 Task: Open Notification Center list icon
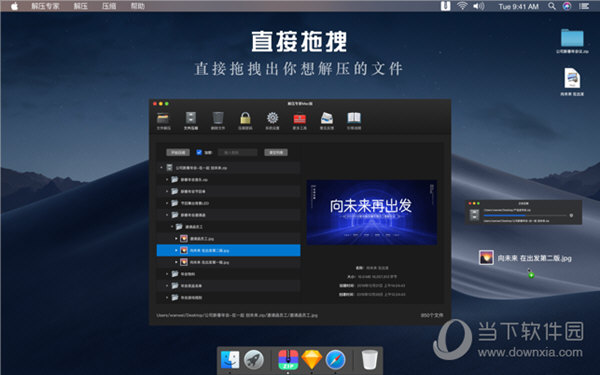coord(584,6)
